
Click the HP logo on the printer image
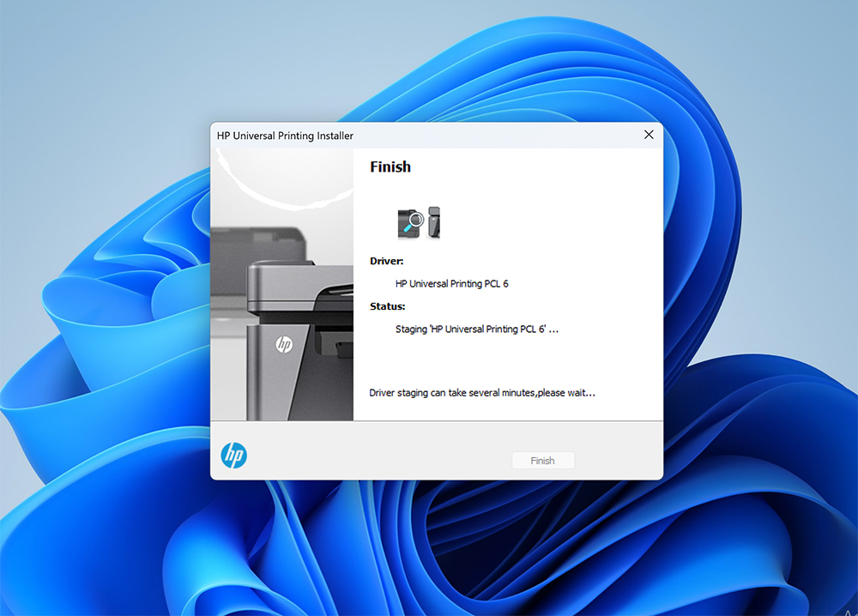(284, 344)
